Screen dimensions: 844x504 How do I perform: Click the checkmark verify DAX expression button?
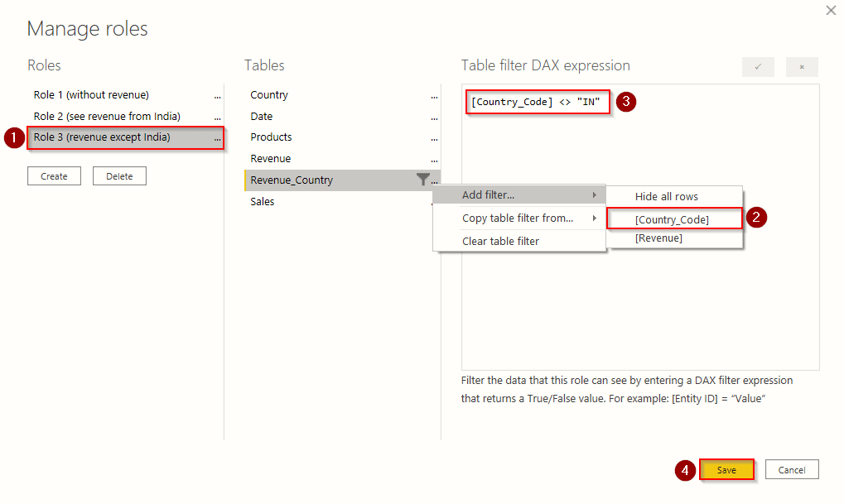click(758, 67)
